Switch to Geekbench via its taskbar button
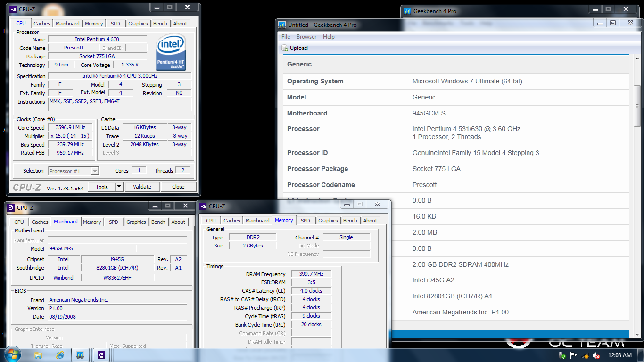 tap(80, 355)
